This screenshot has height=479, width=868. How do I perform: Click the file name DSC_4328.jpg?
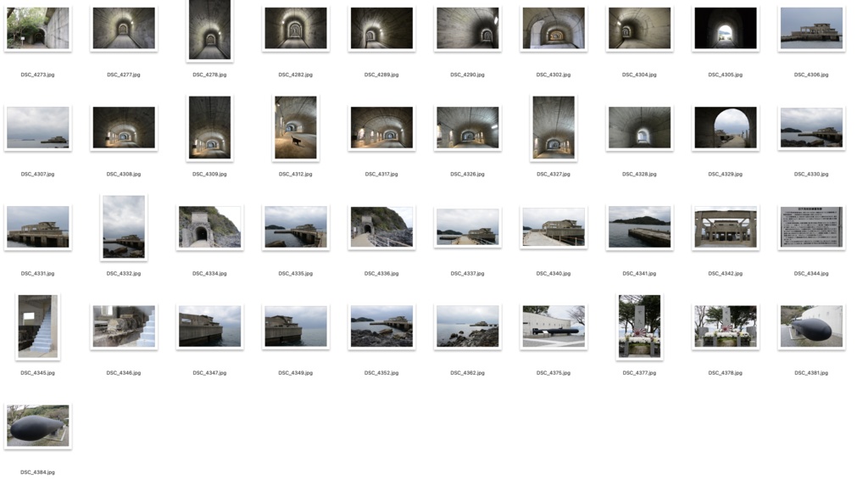coord(639,174)
